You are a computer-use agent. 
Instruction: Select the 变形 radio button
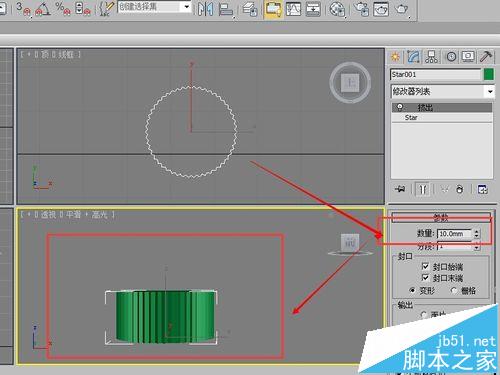click(x=413, y=290)
